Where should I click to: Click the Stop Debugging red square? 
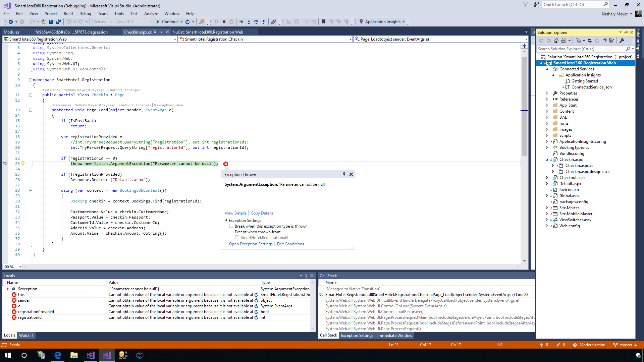224,22
